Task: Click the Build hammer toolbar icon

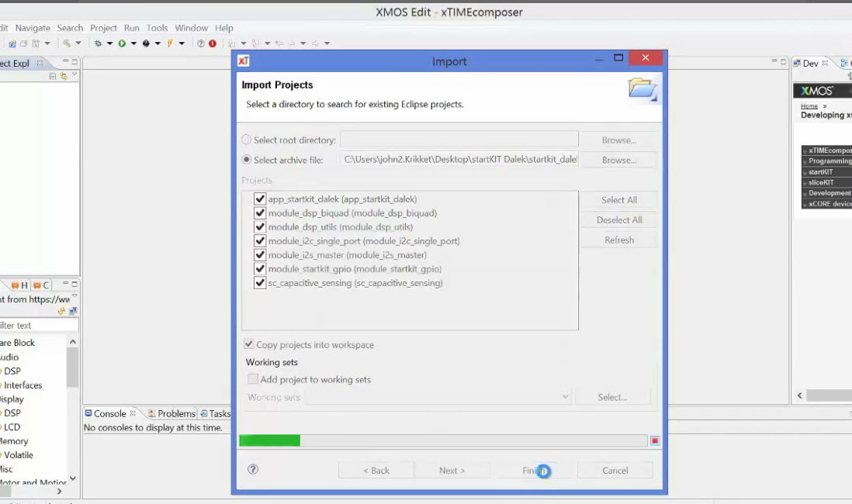Action: [x=66, y=43]
